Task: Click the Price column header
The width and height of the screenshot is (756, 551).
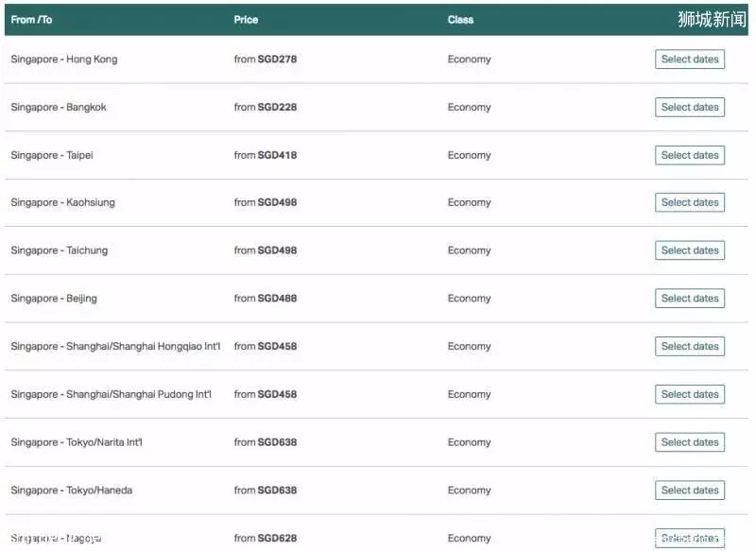Action: (246, 20)
